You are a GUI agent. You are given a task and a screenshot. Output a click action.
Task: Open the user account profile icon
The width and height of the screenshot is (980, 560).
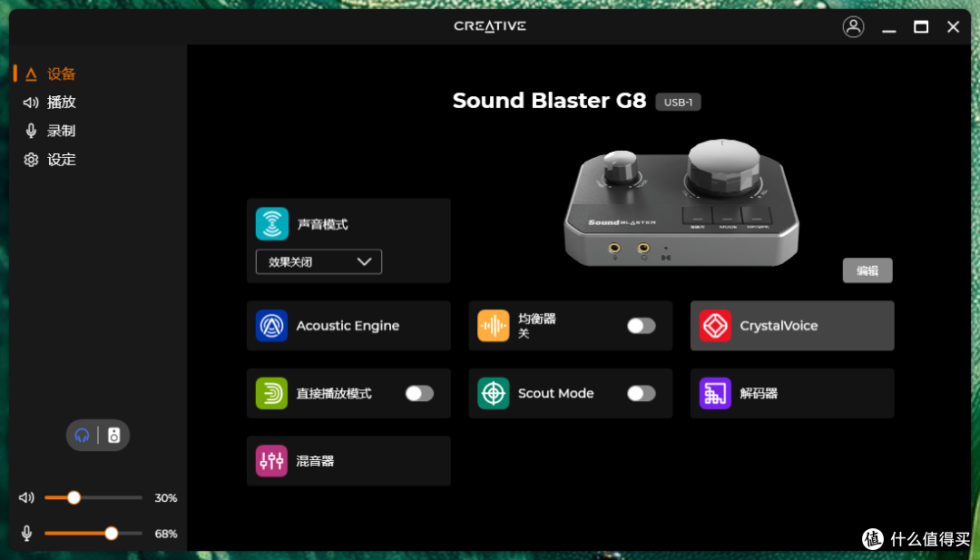click(853, 26)
